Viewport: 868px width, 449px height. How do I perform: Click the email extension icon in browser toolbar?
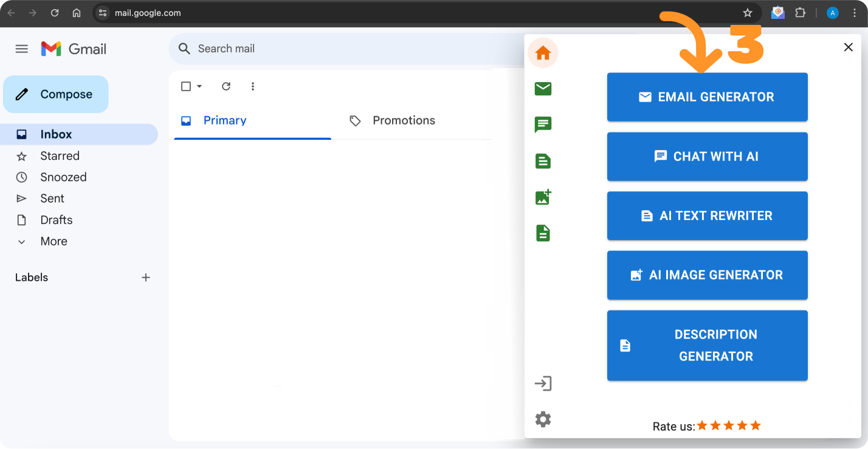click(778, 13)
